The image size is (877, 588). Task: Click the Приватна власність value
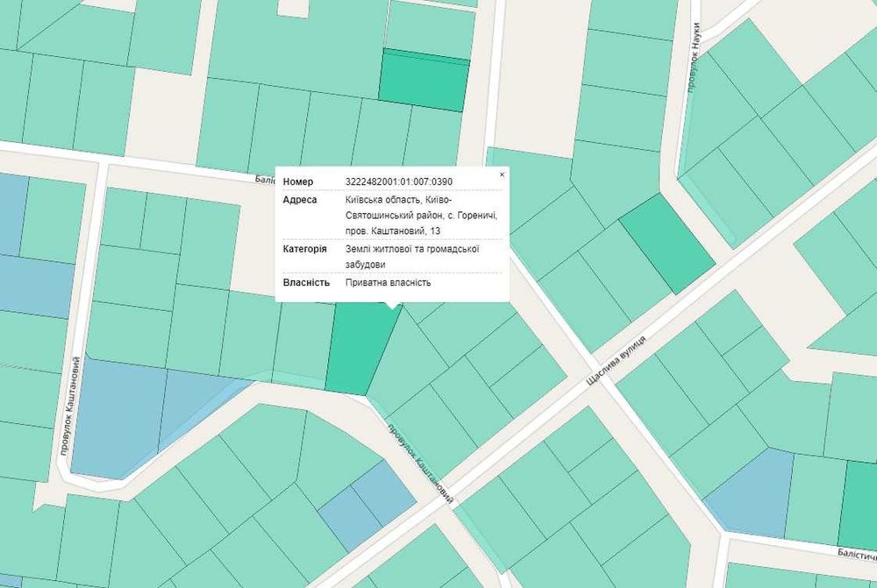[389, 283]
